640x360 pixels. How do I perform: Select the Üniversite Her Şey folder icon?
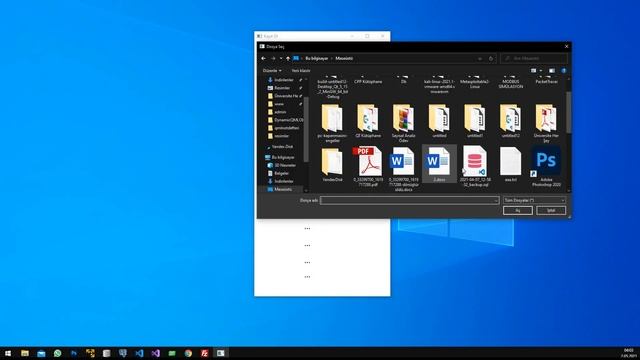tap(546, 118)
